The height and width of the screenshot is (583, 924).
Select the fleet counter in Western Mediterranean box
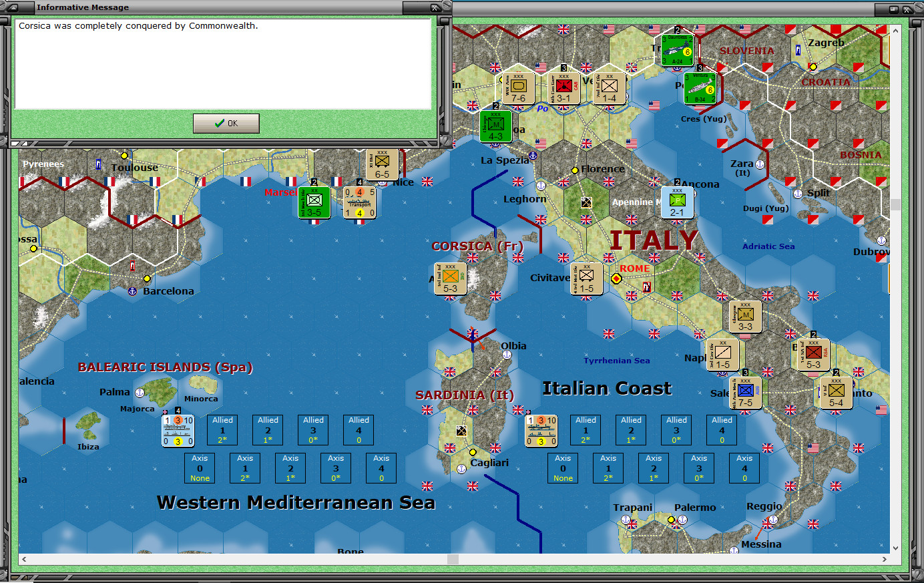pos(178,431)
